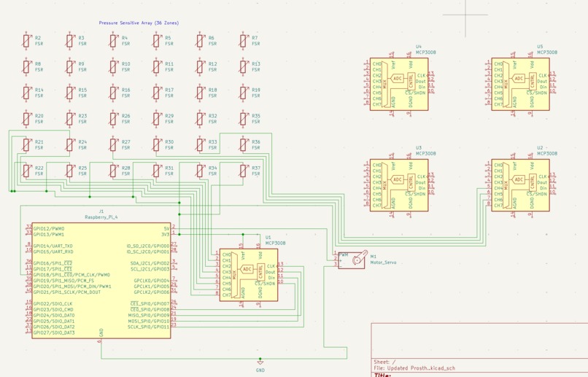Select the R14 FSR resistor symbol
588x377 pixels.
[x=26, y=93]
